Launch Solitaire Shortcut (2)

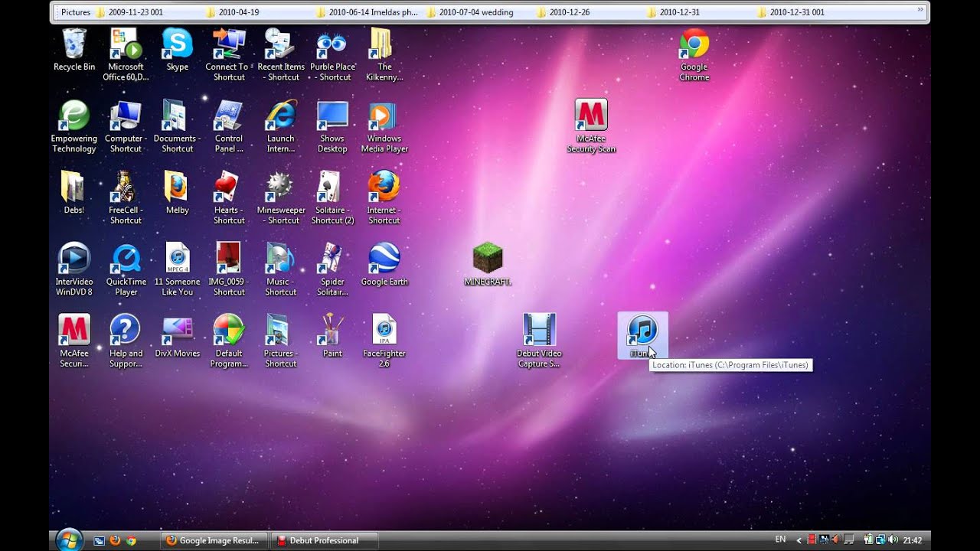(332, 198)
